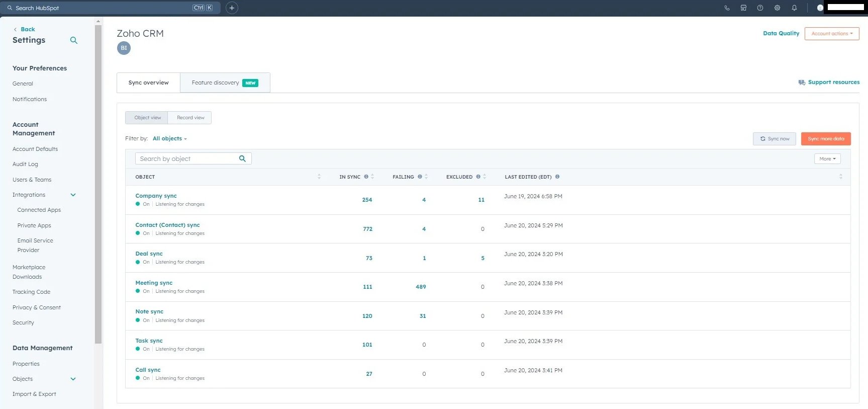This screenshot has height=409, width=868.
Task: Open Marketplace Downloads in sidebar
Action: pos(29,272)
